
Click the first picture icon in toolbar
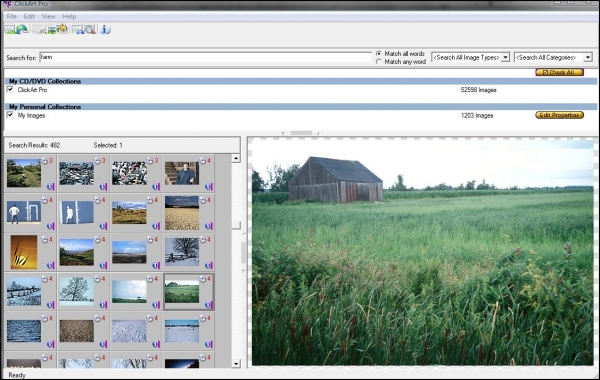(x=10, y=29)
